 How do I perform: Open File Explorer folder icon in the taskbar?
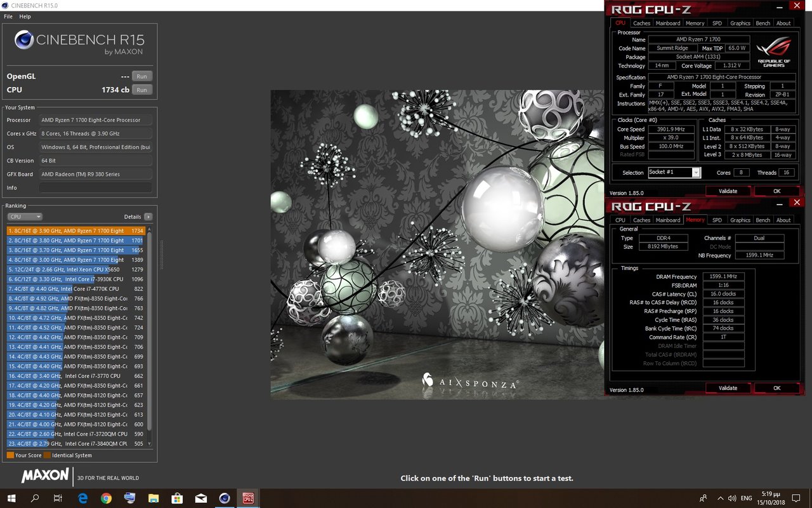point(154,498)
